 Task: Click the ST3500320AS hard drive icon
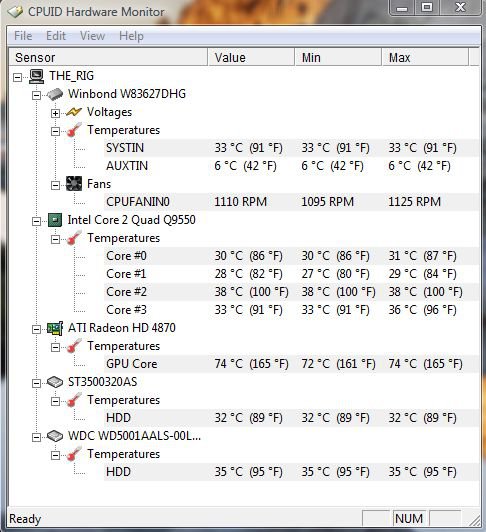[55, 382]
